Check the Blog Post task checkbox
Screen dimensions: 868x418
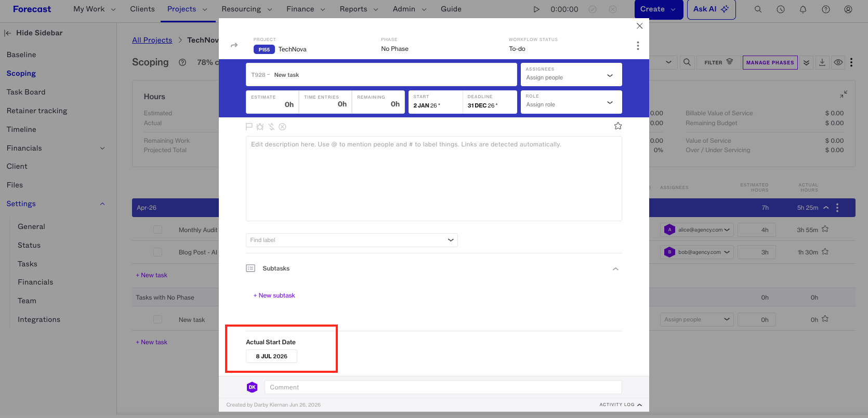coord(157,252)
